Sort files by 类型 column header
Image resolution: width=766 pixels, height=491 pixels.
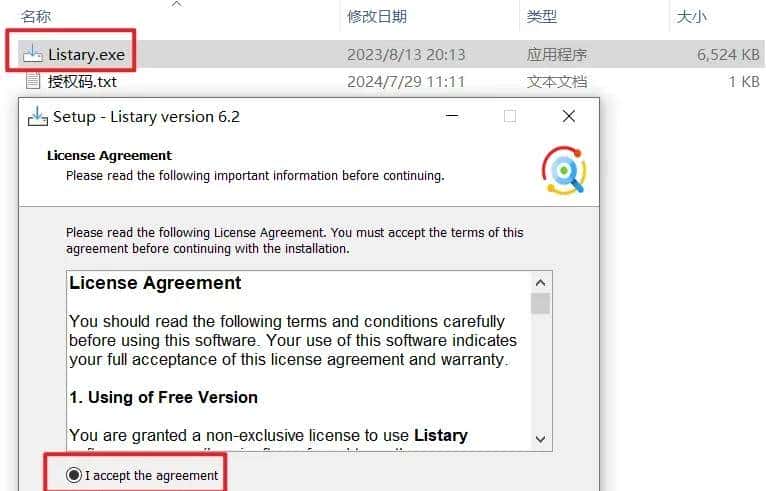(x=541, y=17)
